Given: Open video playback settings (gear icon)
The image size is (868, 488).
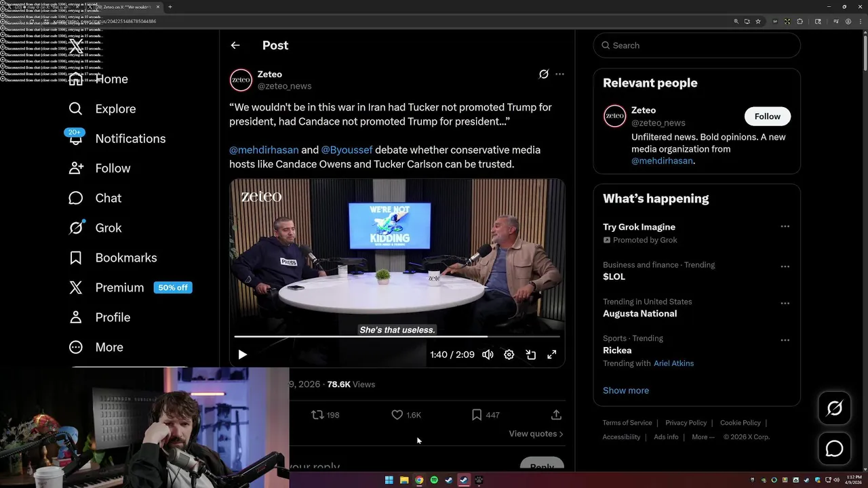Looking at the screenshot, I should point(509,354).
